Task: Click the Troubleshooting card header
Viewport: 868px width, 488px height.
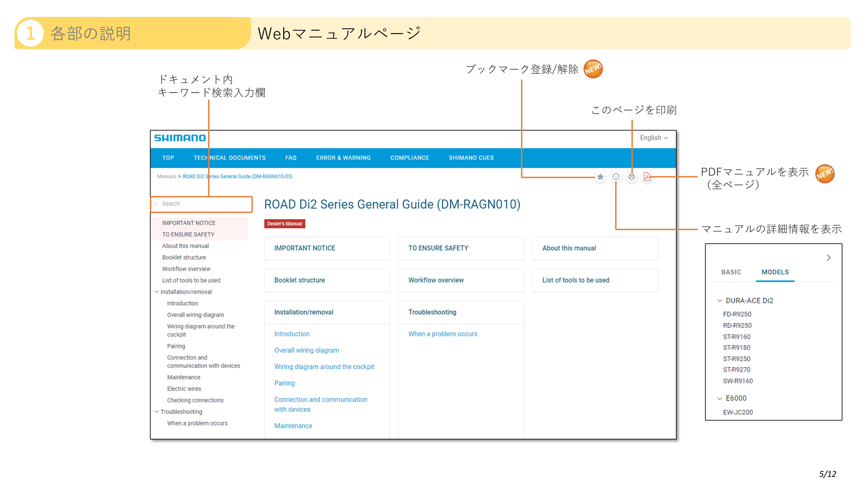Action: point(461,312)
